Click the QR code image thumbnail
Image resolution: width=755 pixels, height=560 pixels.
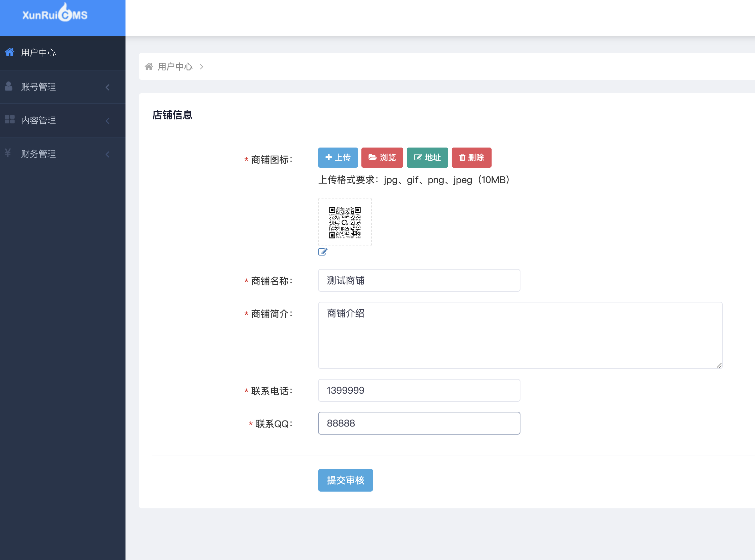[345, 222]
